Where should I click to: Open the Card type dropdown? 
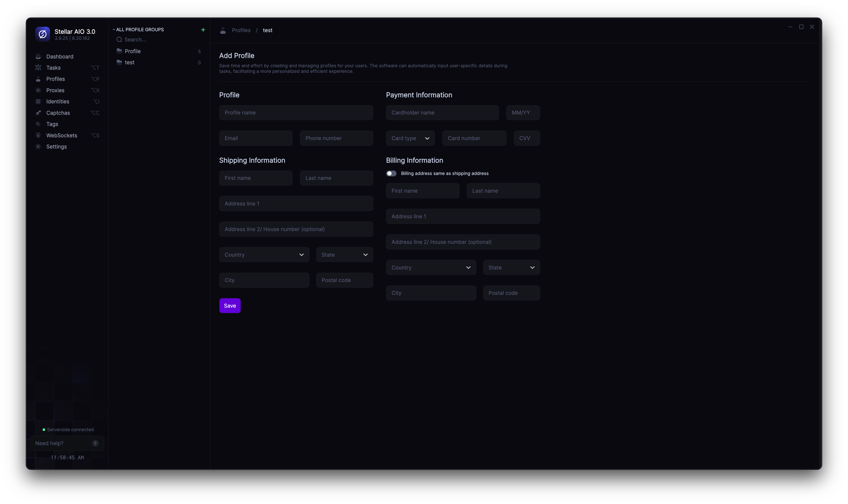pyautogui.click(x=410, y=138)
